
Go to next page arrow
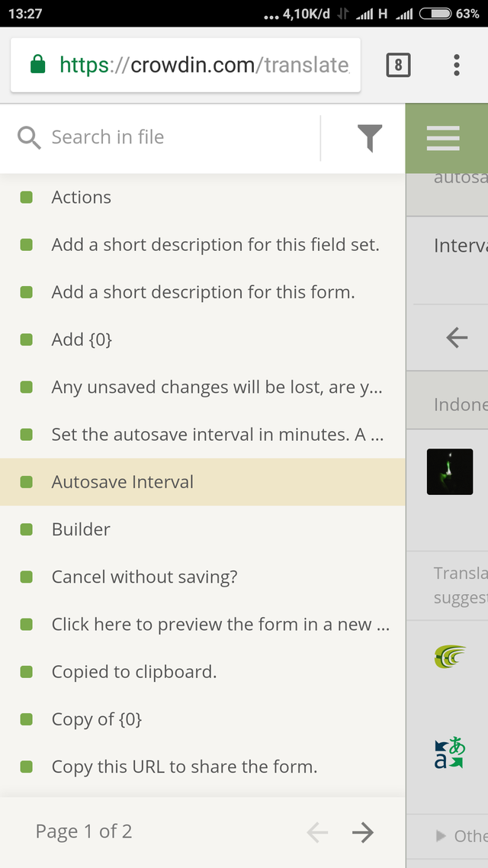point(363,833)
